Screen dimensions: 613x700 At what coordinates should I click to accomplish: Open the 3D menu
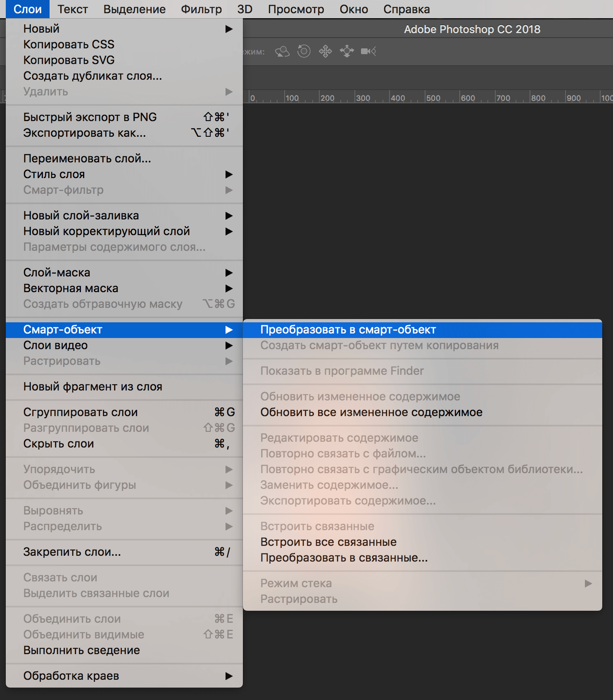pyautogui.click(x=245, y=9)
